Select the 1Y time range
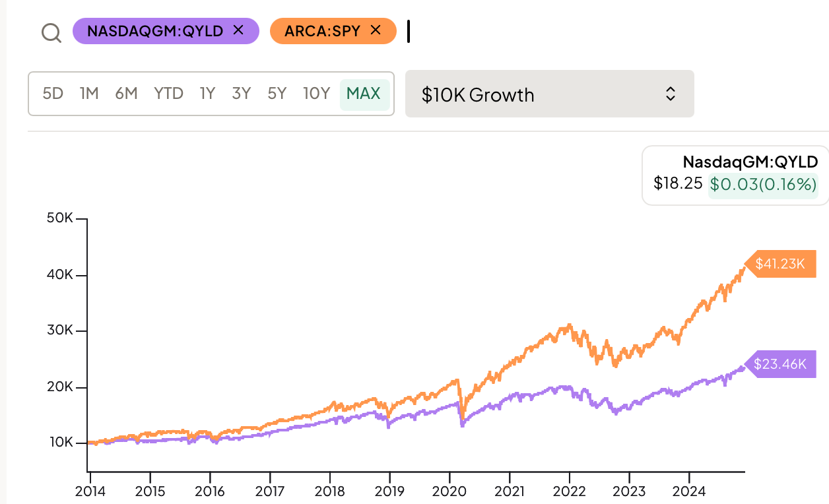 [x=208, y=94]
